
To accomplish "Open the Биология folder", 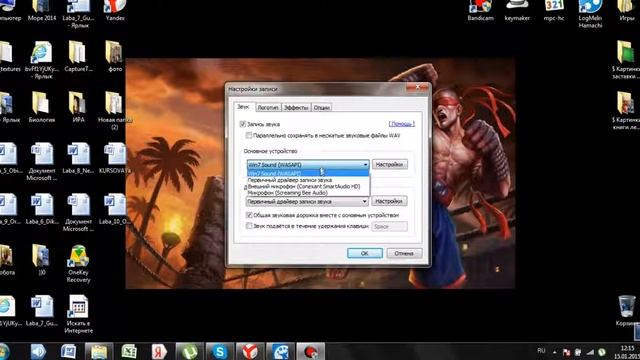I will tap(42, 107).
